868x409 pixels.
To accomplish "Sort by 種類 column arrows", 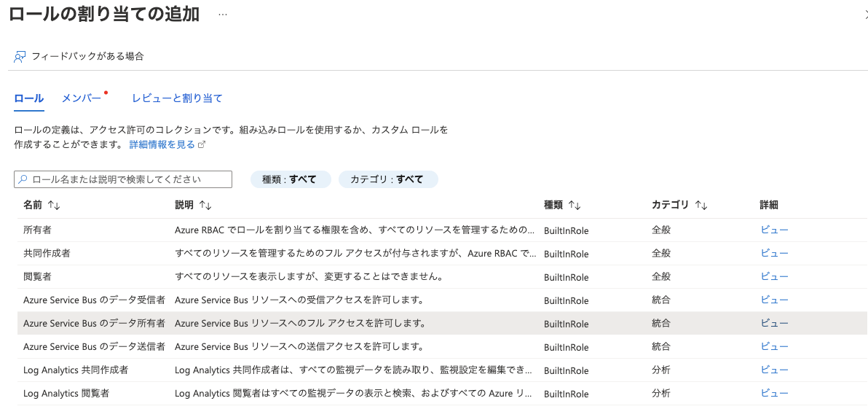I will tap(575, 205).
